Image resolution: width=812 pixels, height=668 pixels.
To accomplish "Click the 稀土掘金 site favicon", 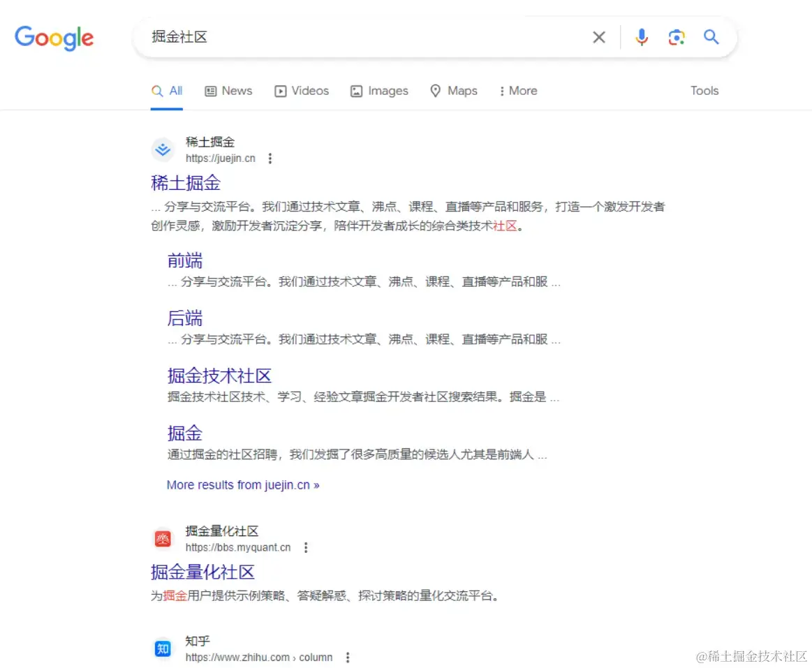I will (163, 149).
